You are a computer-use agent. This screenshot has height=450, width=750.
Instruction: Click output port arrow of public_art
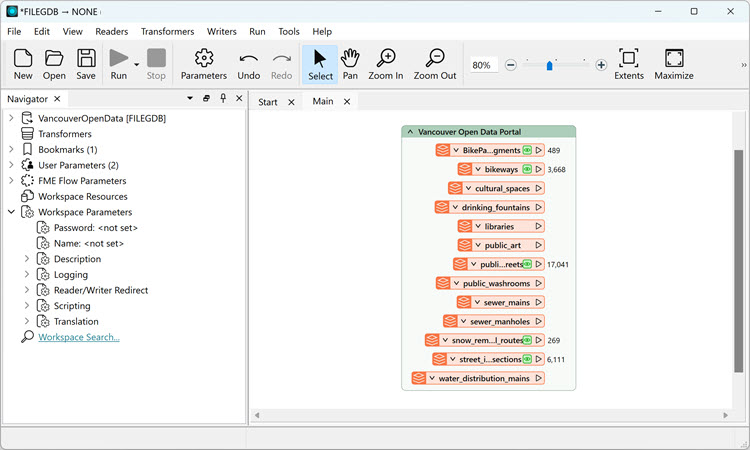click(x=539, y=245)
